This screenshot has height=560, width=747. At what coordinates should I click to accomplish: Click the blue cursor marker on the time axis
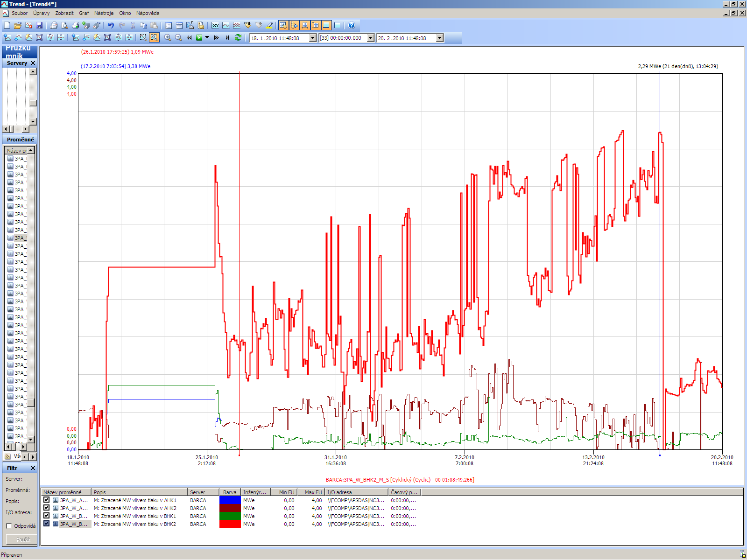660,454
